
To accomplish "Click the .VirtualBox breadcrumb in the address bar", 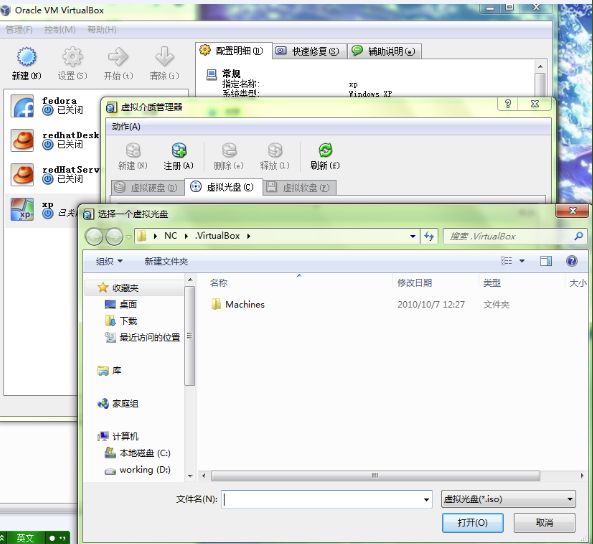I will pos(217,236).
